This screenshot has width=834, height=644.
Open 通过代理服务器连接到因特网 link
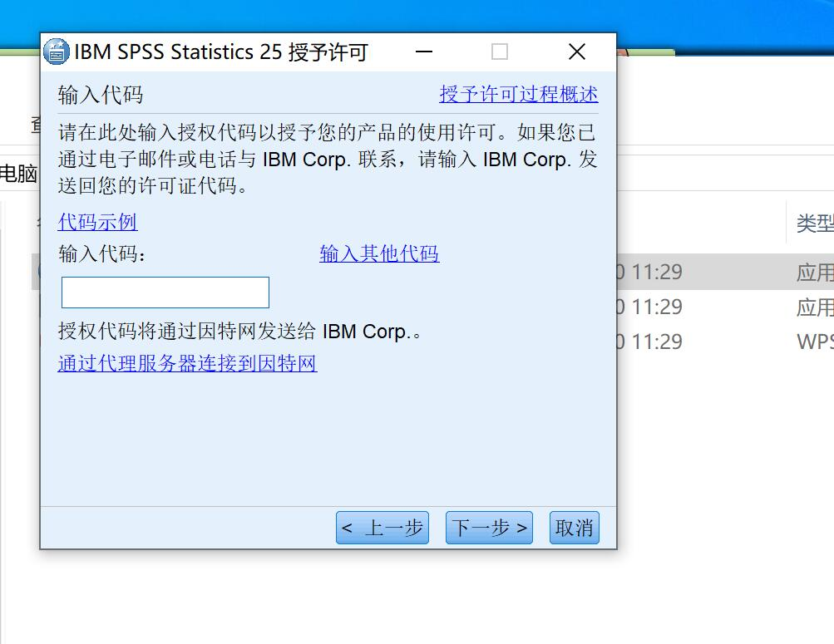tap(187, 363)
